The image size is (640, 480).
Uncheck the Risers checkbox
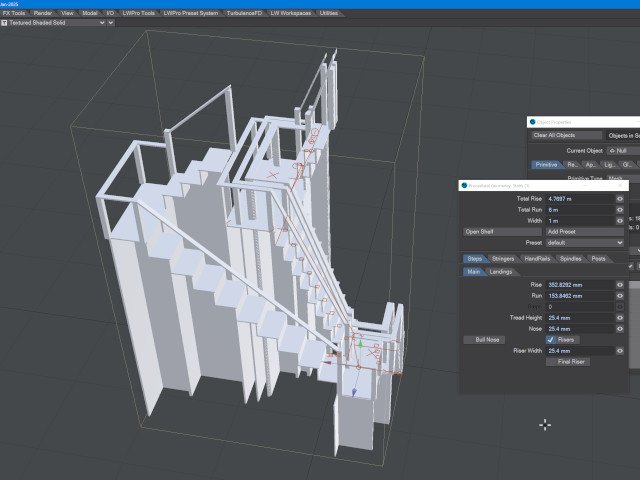[x=551, y=340]
